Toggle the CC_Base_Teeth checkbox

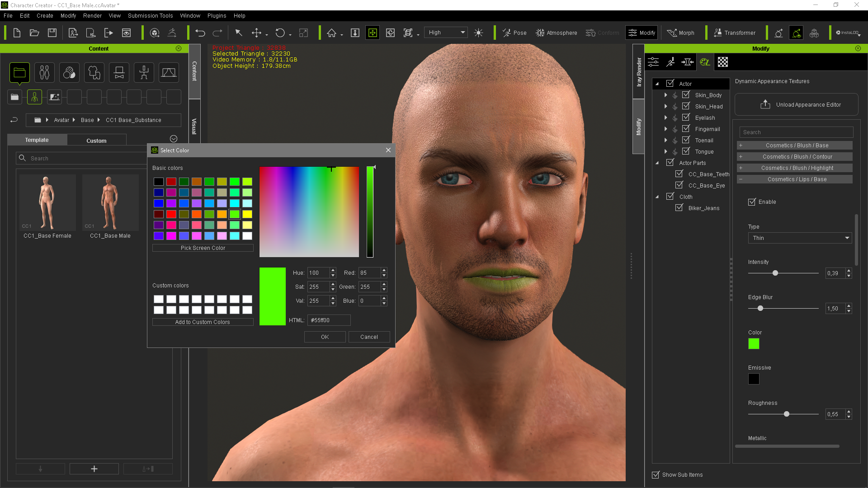click(x=679, y=174)
